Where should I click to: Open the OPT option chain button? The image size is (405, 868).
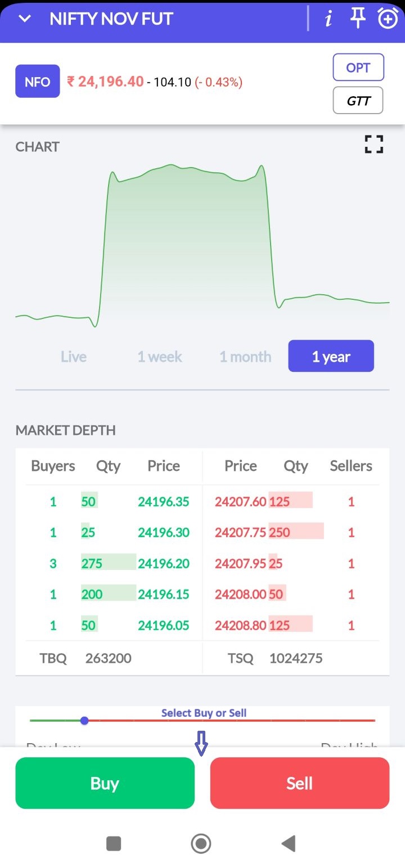click(x=358, y=68)
